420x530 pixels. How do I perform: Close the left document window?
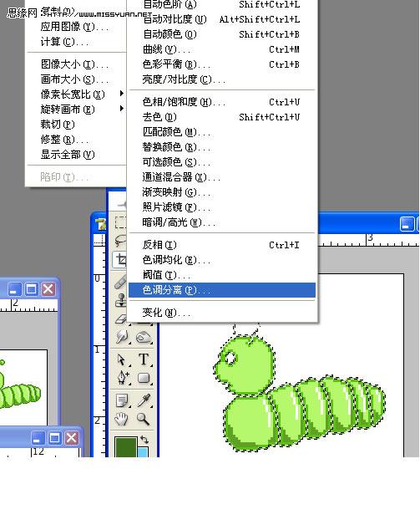tap(48, 289)
